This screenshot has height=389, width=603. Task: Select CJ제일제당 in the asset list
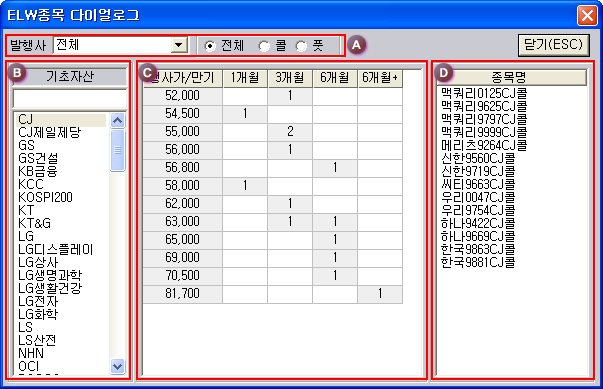[50, 132]
